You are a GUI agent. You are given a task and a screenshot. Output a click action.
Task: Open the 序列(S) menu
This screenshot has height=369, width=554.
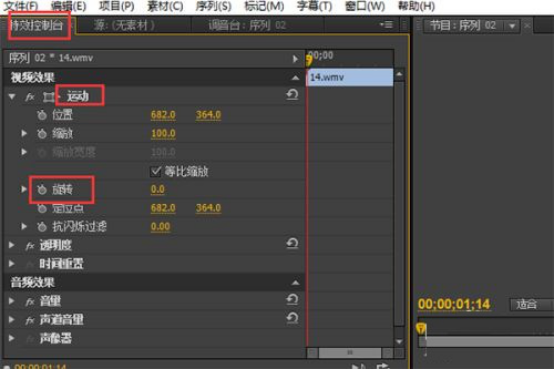[213, 6]
